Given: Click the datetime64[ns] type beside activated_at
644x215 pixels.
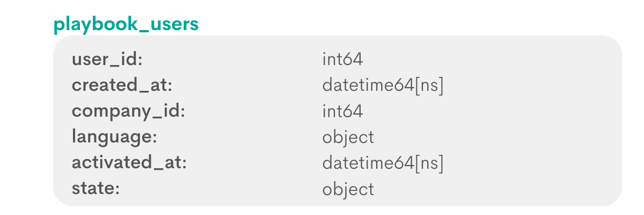Looking at the screenshot, I should coord(383,163).
